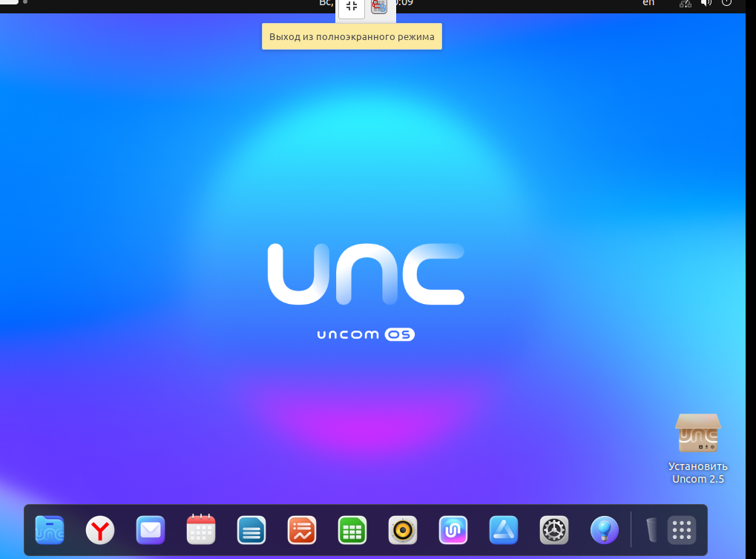The width and height of the screenshot is (756, 559).
Task: Launch the text document editor in the dock
Action: [252, 530]
